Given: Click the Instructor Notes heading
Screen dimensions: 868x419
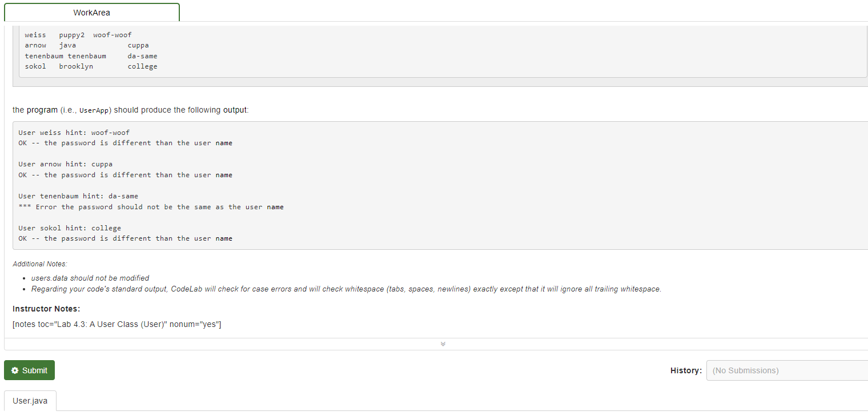Looking at the screenshot, I should coord(46,309).
